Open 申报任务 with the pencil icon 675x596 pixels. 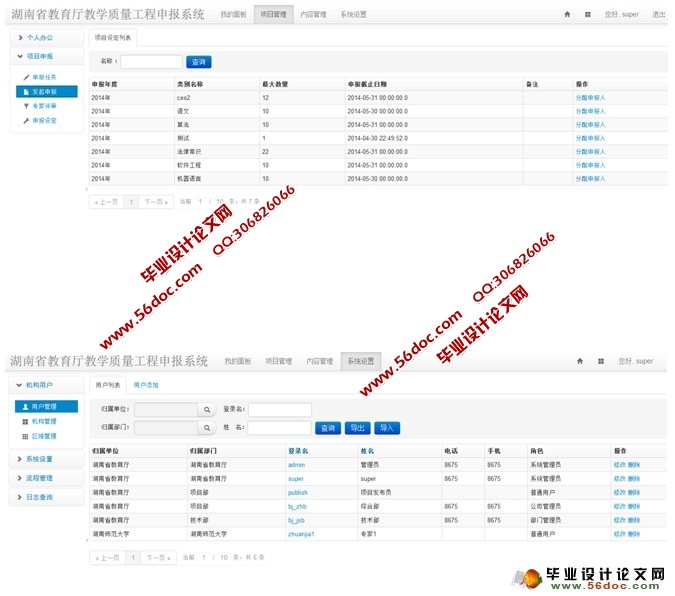(40, 77)
